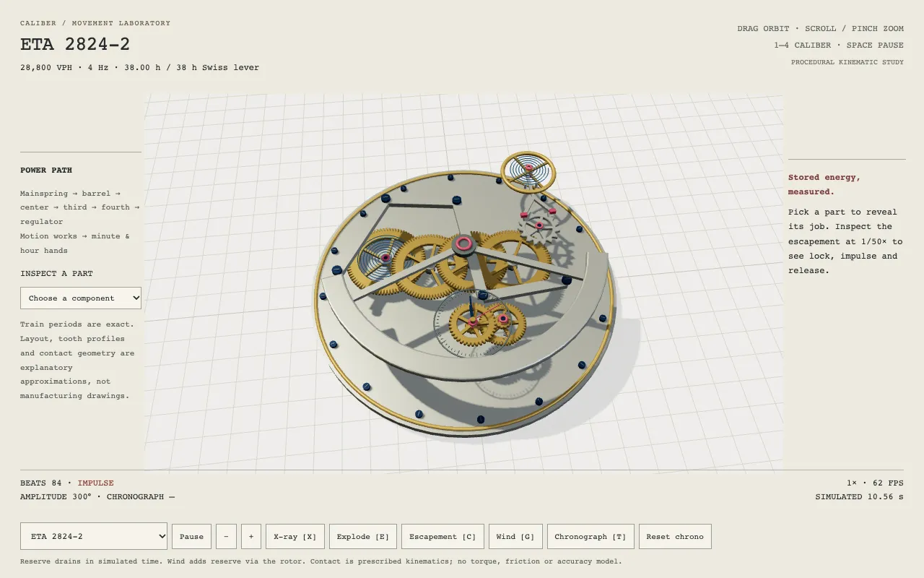The height and width of the screenshot is (578, 924).
Task: Click the 'POWER PATH' heading
Action: coord(46,171)
